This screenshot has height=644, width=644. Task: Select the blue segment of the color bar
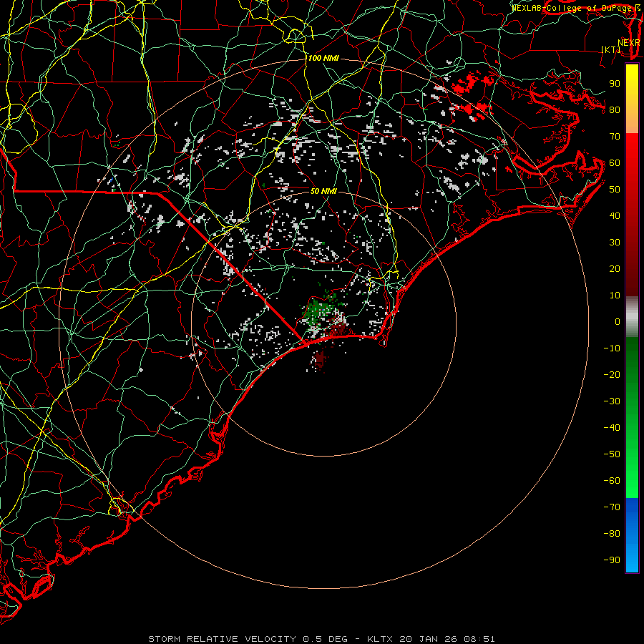[632, 535]
